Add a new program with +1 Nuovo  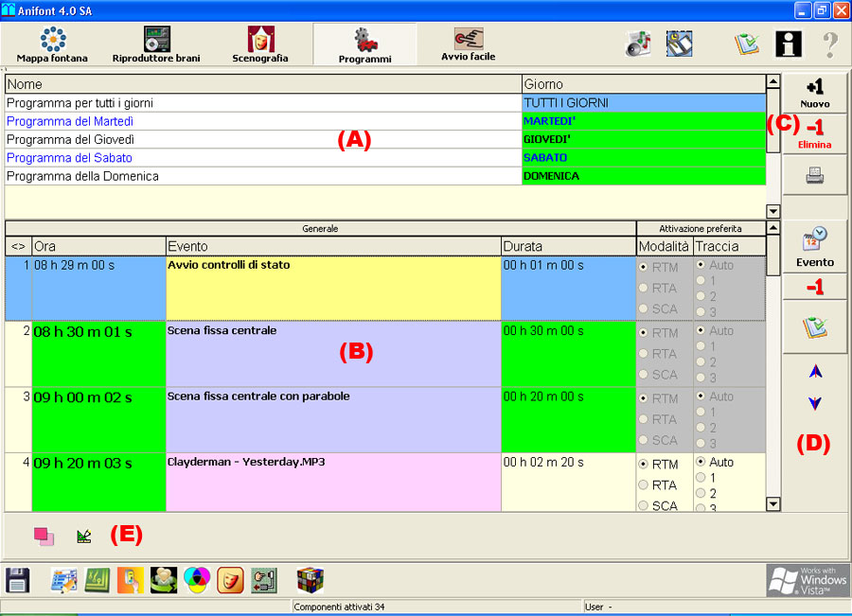tap(814, 94)
